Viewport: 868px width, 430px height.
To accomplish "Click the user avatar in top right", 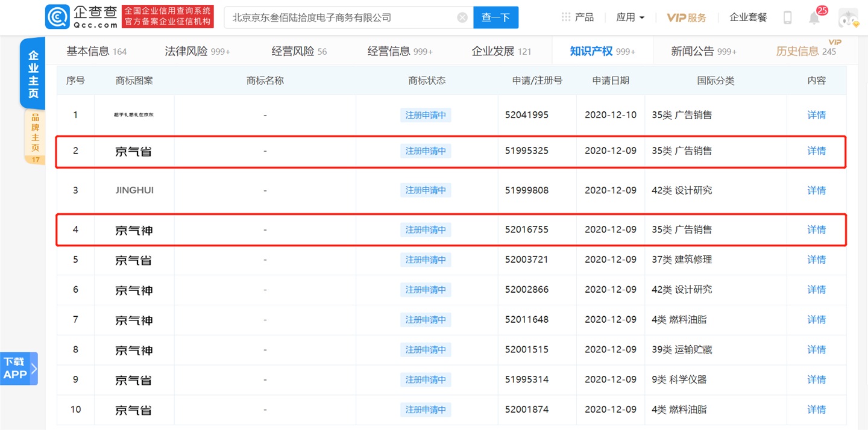I will (x=848, y=17).
